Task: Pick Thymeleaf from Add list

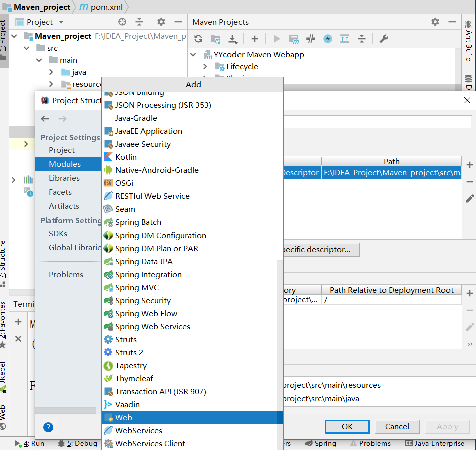Action: [189, 379]
